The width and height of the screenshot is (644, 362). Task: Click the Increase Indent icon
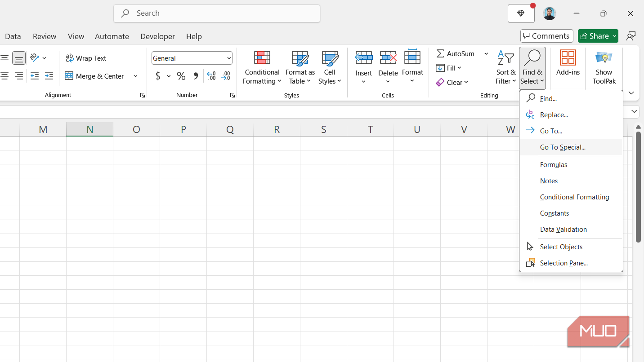(49, 76)
